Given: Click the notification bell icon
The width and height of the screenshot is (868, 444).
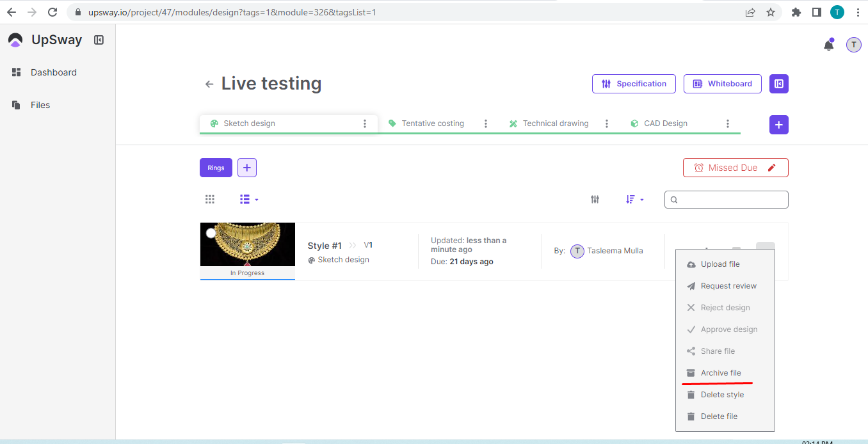Looking at the screenshot, I should point(828,45).
